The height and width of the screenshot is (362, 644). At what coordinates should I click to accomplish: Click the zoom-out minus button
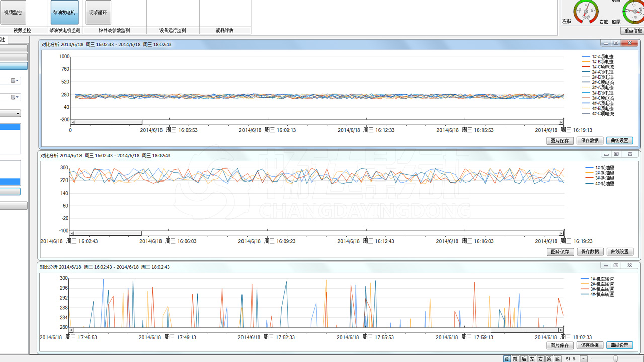click(584, 359)
